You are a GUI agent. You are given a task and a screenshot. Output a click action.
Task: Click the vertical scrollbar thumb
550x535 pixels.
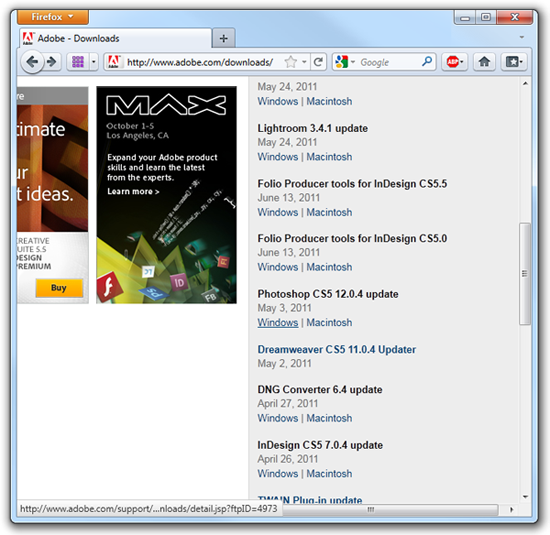click(x=524, y=274)
